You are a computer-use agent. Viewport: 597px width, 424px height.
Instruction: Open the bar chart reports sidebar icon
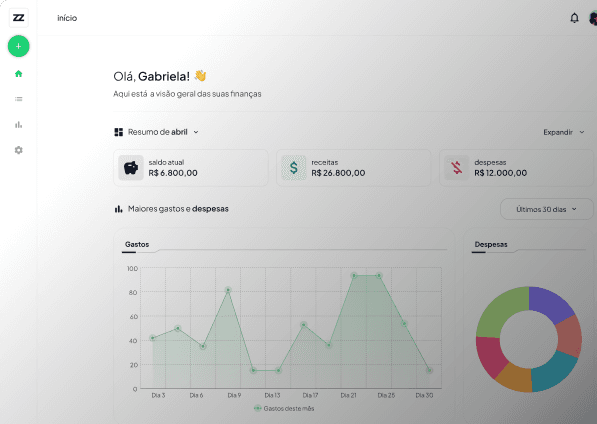pos(18,124)
